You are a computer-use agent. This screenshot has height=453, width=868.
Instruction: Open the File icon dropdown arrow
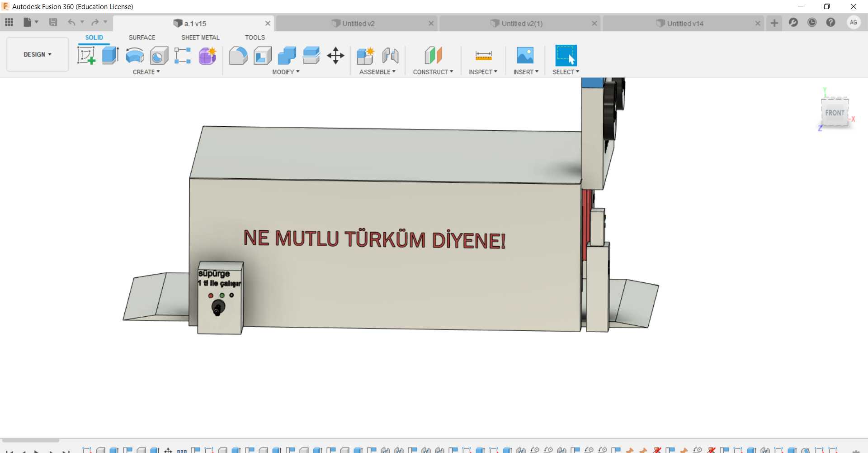coord(37,22)
